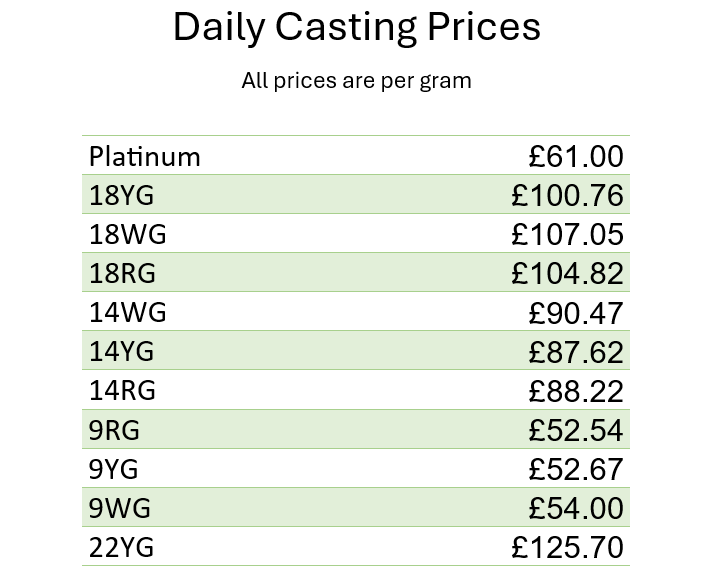
Task: Click the £107.05 price value
Action: (x=567, y=235)
